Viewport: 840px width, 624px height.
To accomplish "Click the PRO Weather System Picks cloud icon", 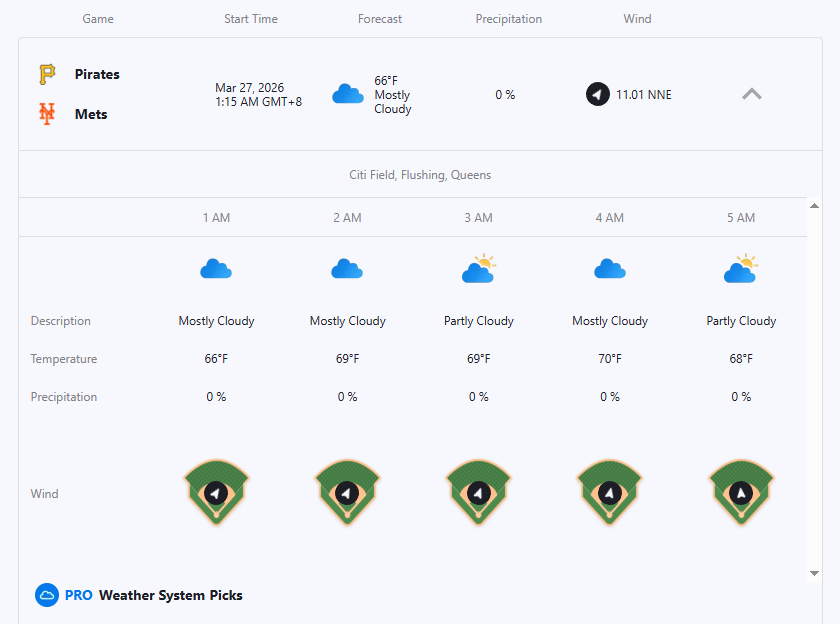I will [47, 595].
